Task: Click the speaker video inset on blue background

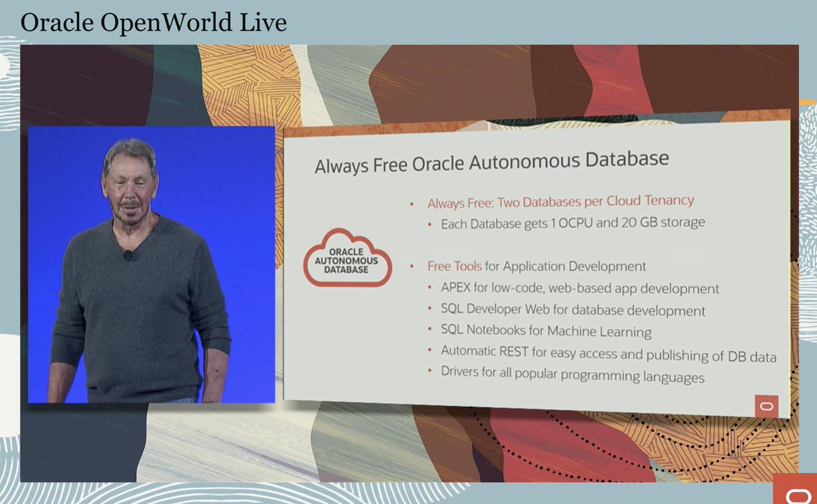Action: tap(151, 265)
